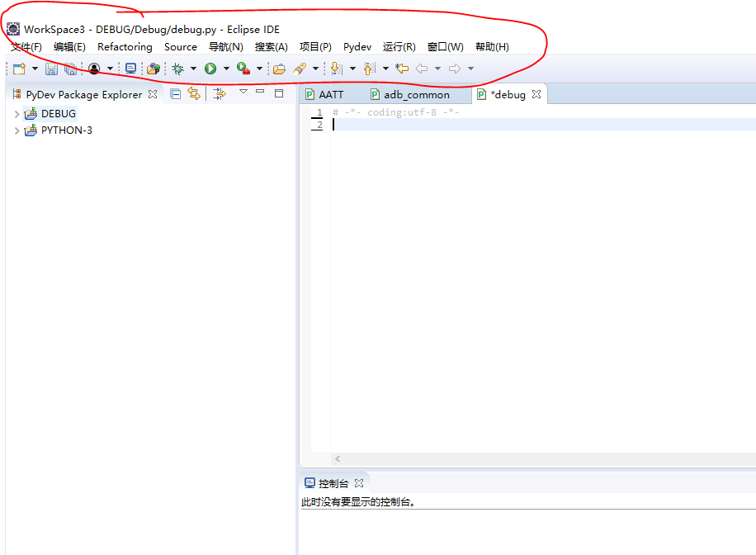The height and width of the screenshot is (555, 756).
Task: Open the External Tools dropdown arrow
Action: pos(259,69)
